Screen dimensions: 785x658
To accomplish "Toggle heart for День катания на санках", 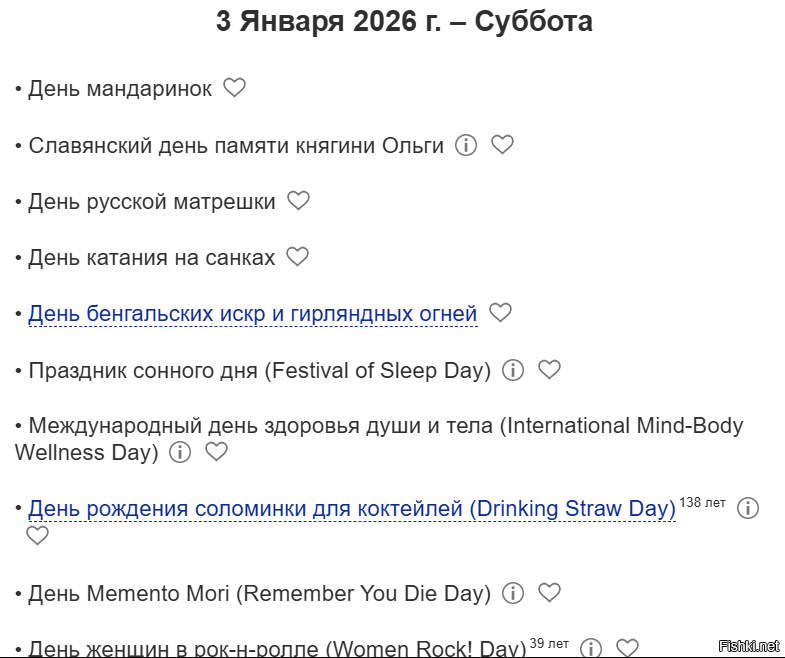I will [x=297, y=257].
